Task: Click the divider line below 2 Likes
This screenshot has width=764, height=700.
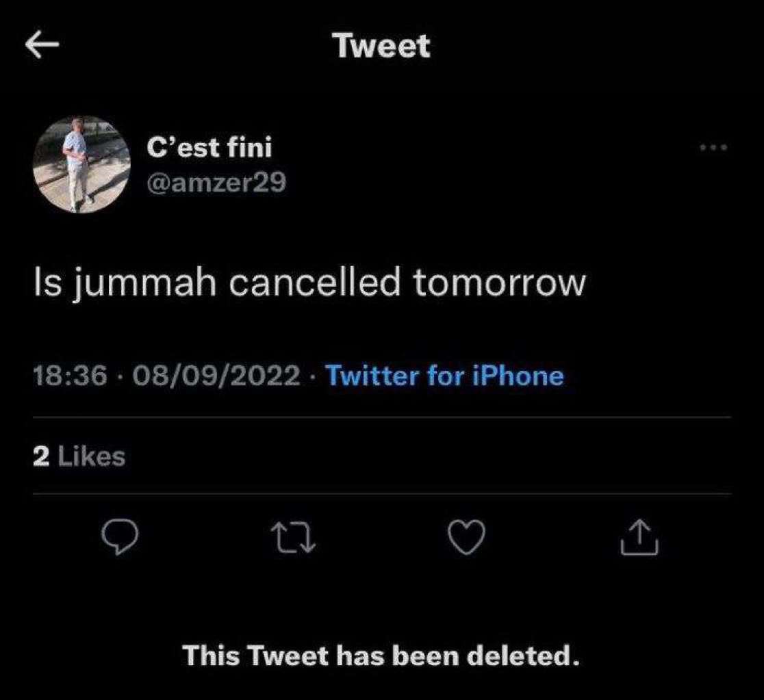Action: pos(382,493)
